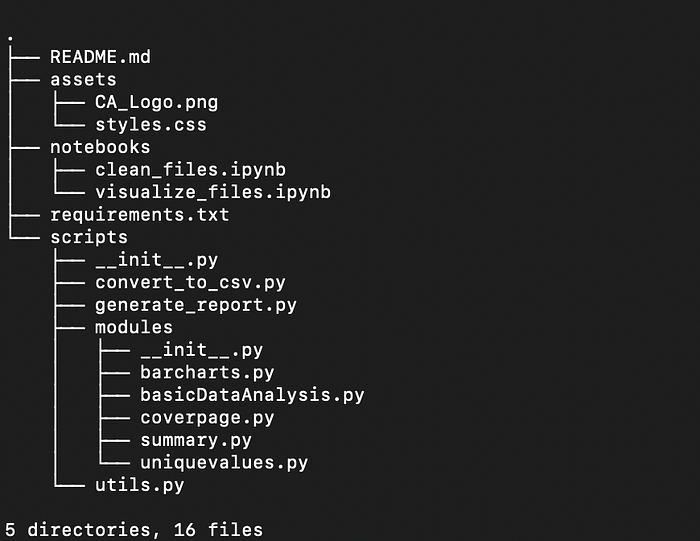Click the convert_to_csv.py script

[x=190, y=282]
